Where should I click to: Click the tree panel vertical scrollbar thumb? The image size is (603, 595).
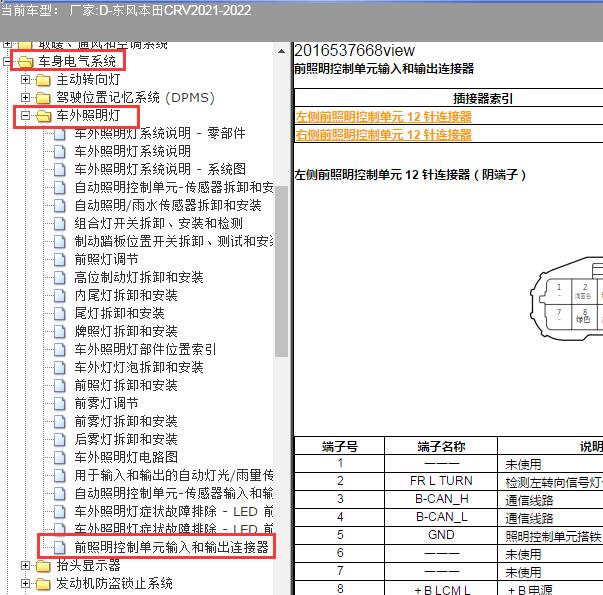pos(282,272)
